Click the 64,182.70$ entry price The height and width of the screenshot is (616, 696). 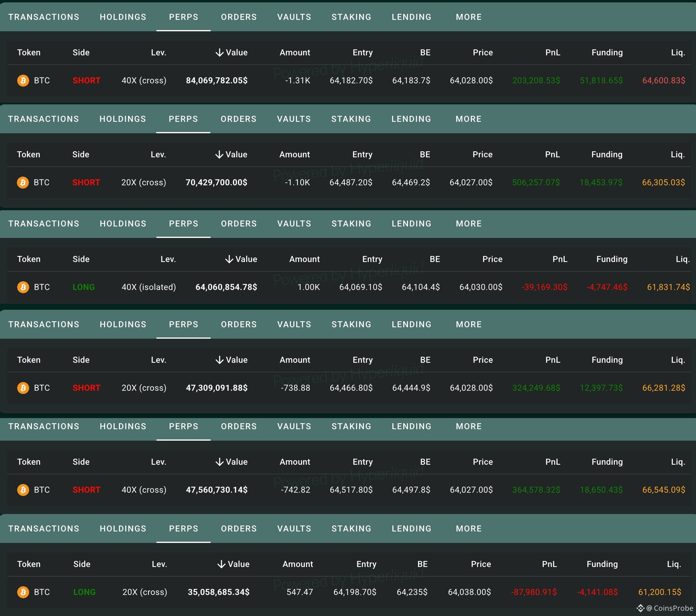click(351, 81)
